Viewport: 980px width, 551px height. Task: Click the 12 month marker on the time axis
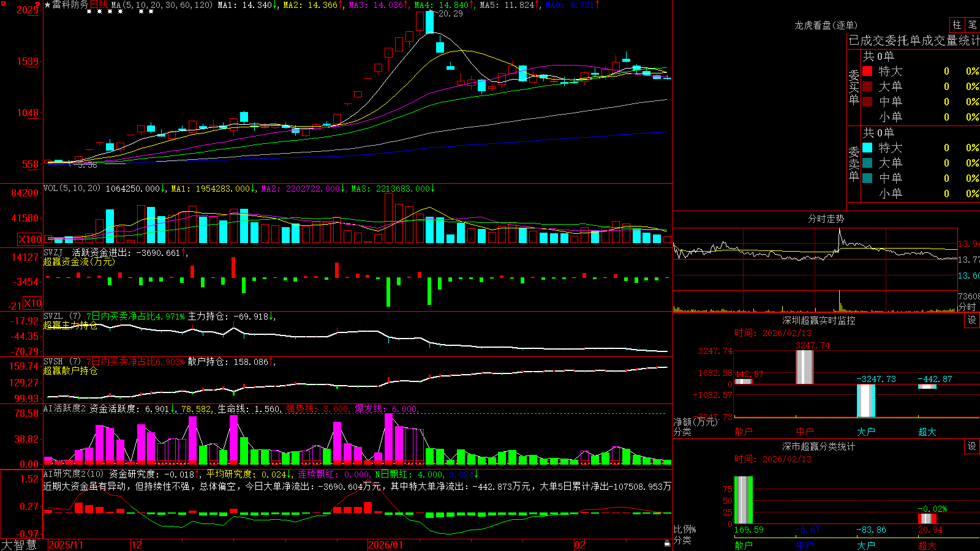pyautogui.click(x=137, y=545)
